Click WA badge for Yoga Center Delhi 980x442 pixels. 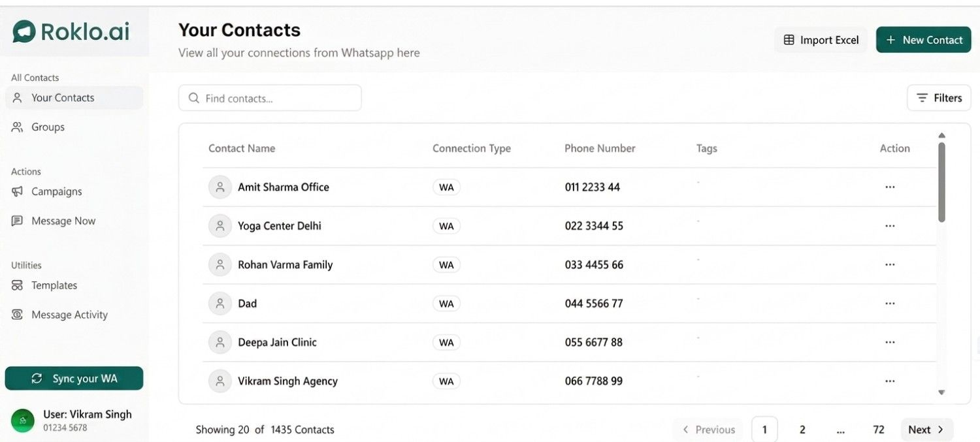click(x=446, y=226)
